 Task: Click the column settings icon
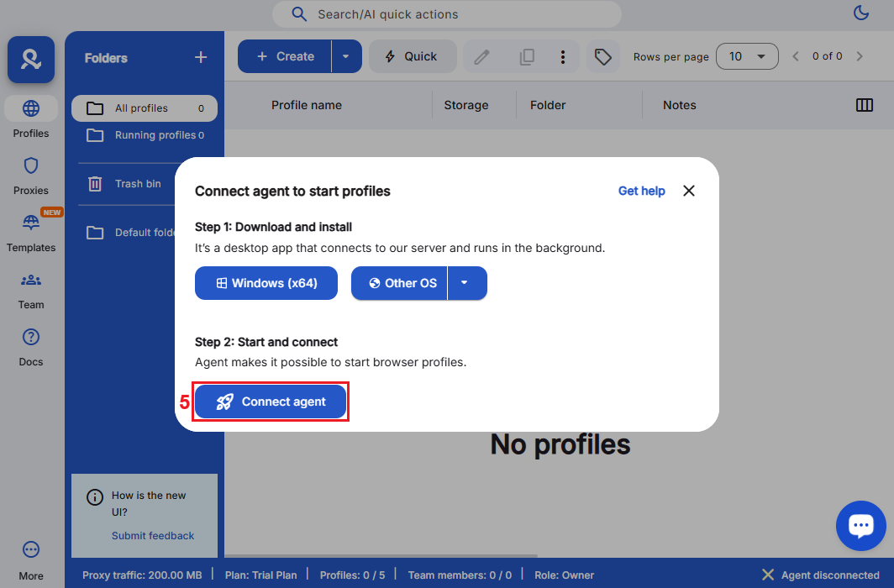pyautogui.click(x=864, y=105)
